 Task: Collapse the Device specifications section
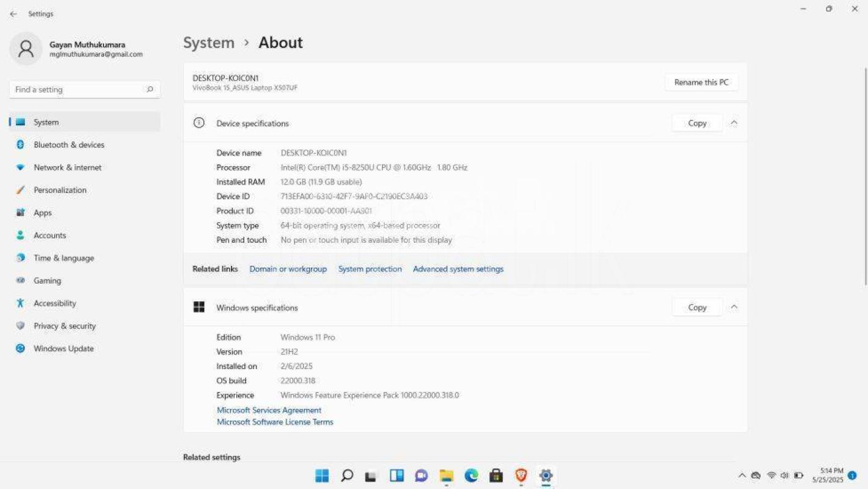pyautogui.click(x=734, y=123)
